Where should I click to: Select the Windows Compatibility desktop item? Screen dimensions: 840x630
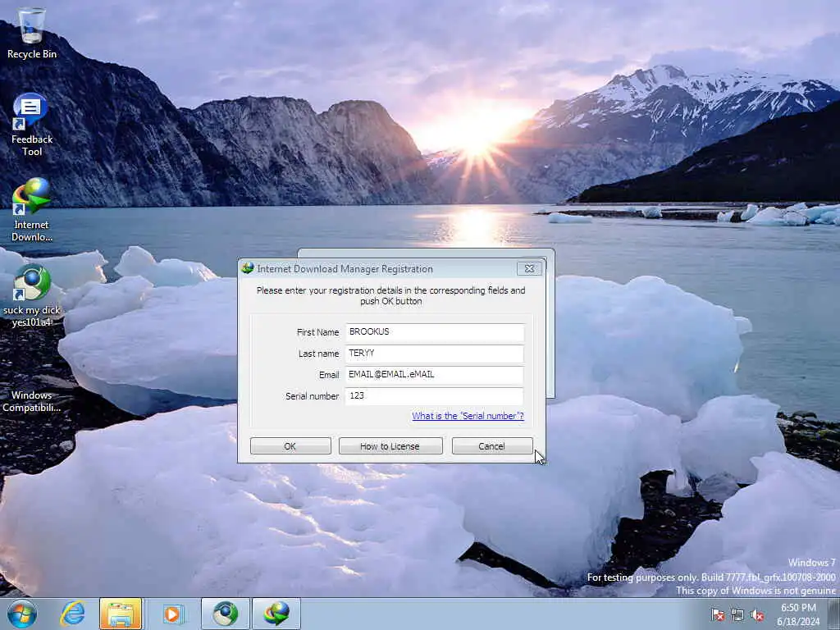click(x=32, y=401)
